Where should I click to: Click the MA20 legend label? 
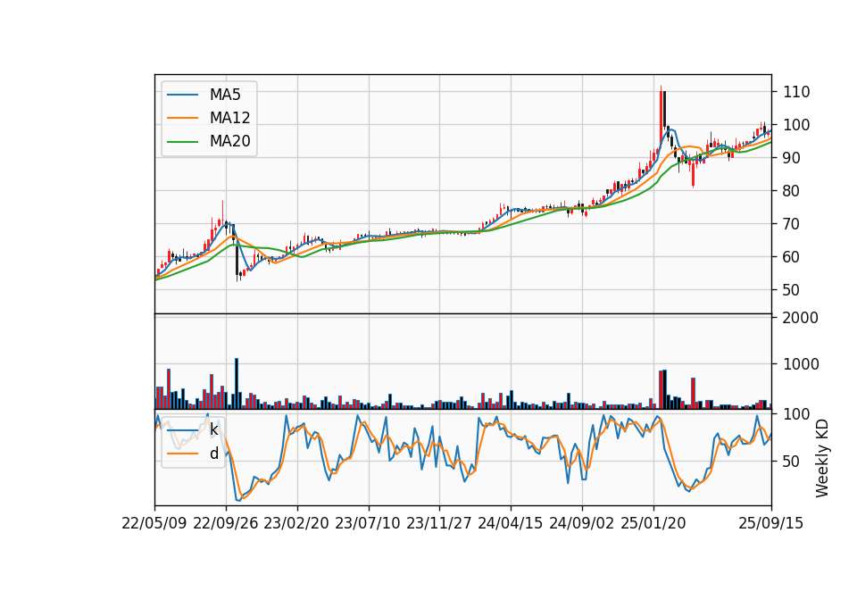coord(229,141)
